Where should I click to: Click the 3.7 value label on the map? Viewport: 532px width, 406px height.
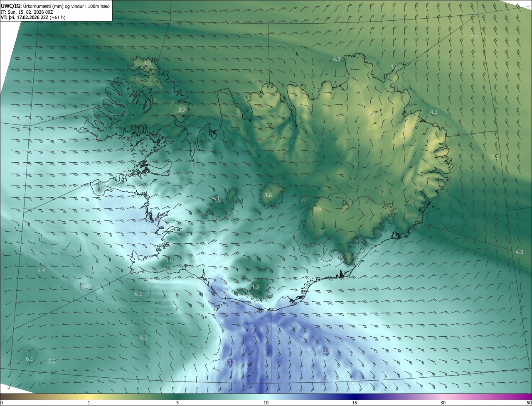pyautogui.click(x=182, y=110)
